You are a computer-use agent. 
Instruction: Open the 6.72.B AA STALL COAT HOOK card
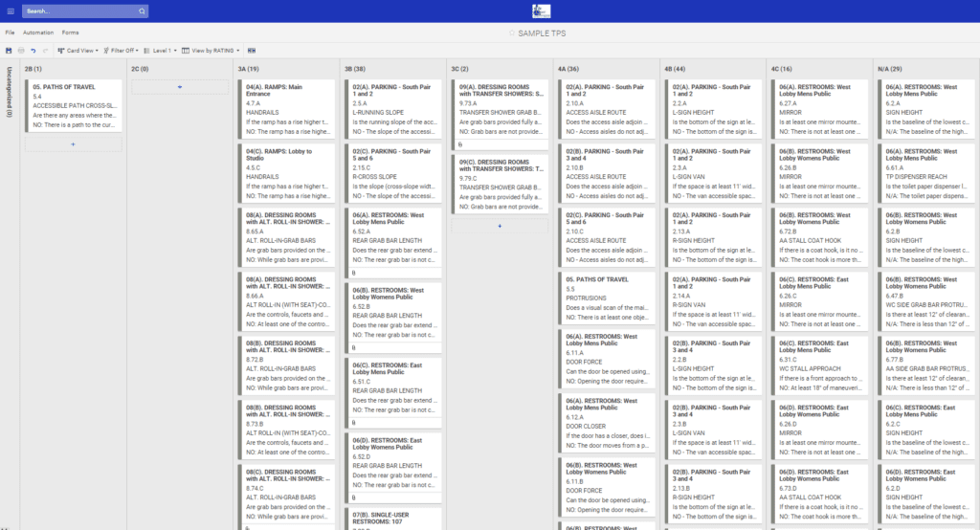[820, 237]
